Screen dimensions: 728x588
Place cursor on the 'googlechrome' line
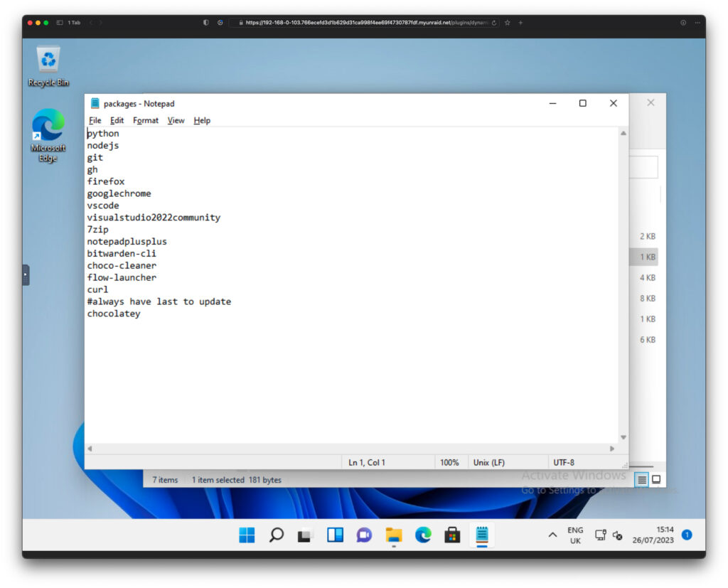click(x=119, y=193)
